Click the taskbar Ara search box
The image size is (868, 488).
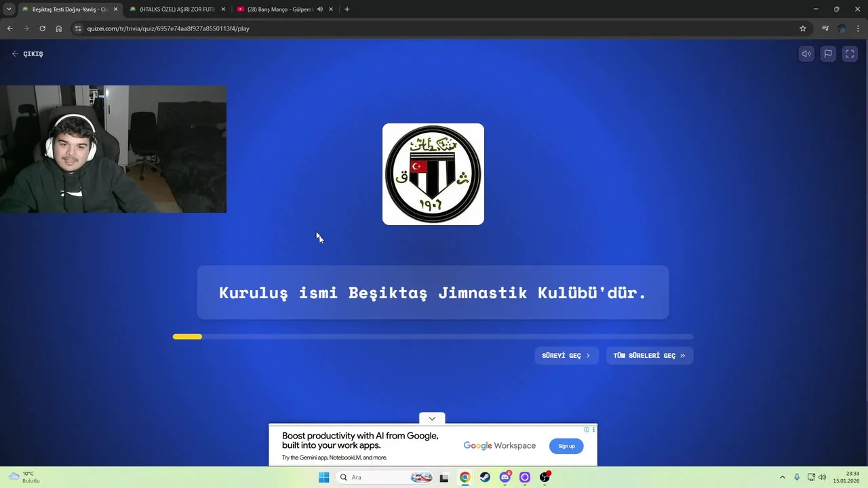pos(384,477)
